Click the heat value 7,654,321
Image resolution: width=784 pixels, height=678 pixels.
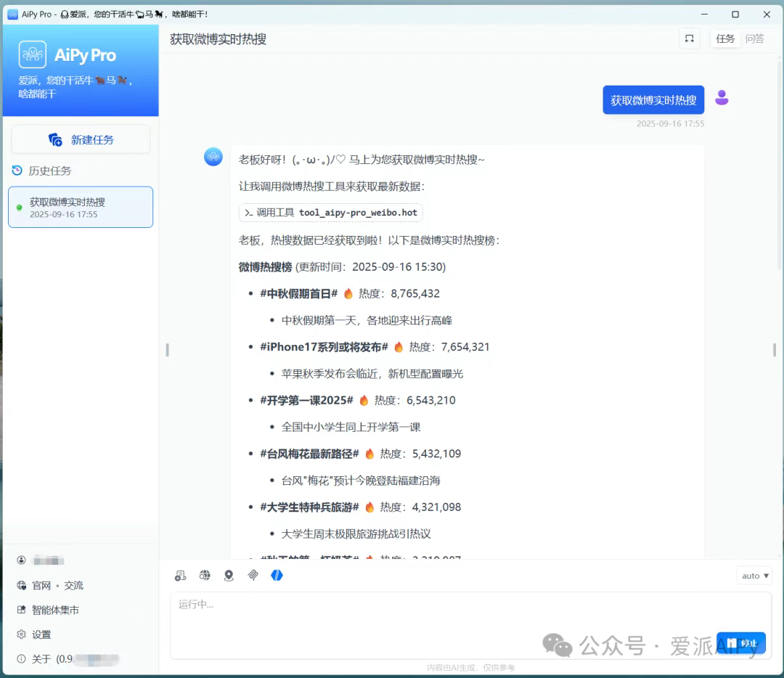pyautogui.click(x=465, y=347)
